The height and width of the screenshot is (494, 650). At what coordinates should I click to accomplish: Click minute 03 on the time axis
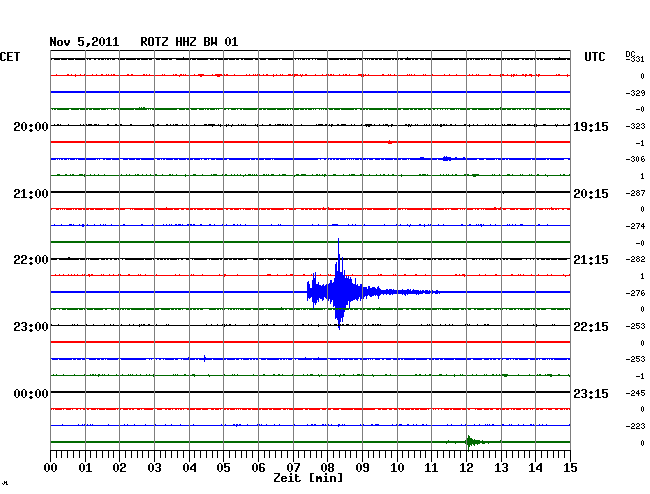tap(154, 467)
